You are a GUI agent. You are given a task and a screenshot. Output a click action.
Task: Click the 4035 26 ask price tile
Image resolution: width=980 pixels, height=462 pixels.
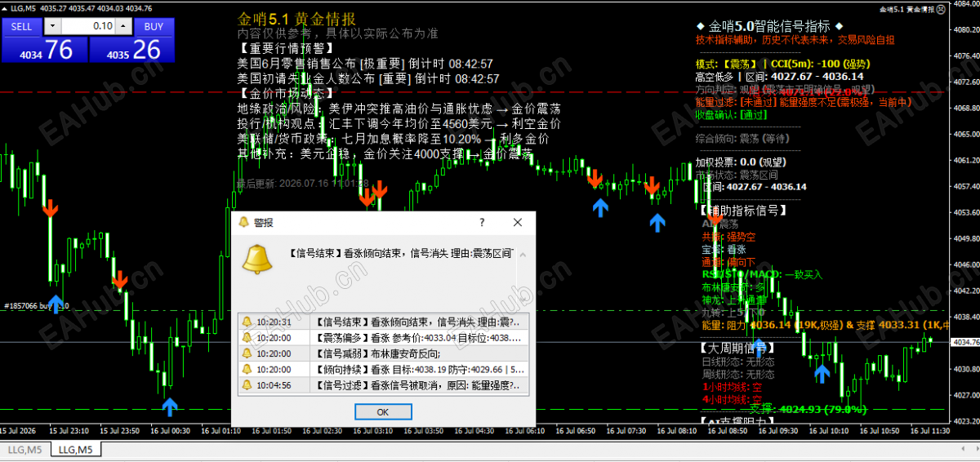tap(132, 49)
